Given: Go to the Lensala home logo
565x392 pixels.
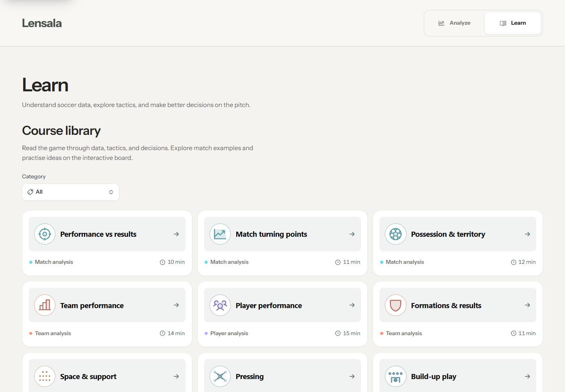Looking at the screenshot, I should (x=42, y=23).
